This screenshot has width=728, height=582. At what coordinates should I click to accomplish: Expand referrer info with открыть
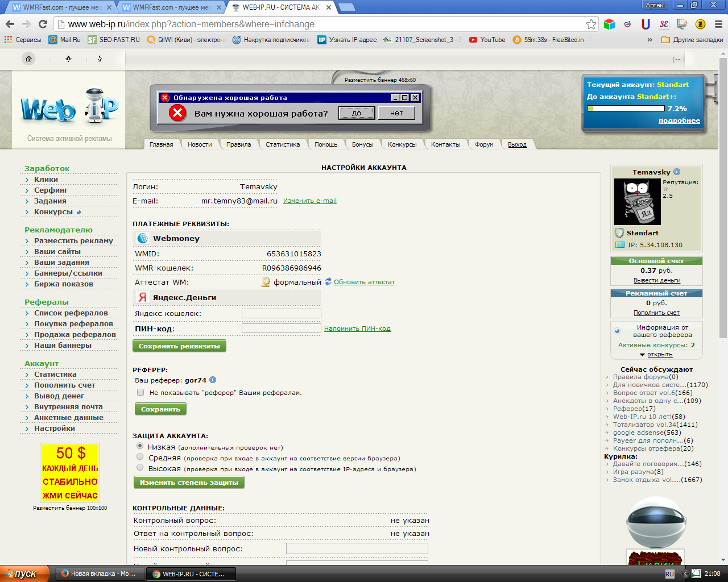click(x=660, y=354)
